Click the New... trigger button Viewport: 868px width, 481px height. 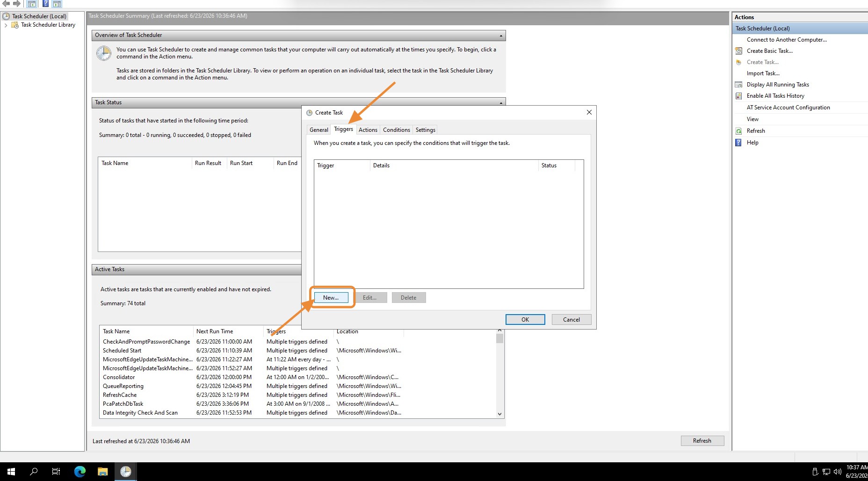pyautogui.click(x=331, y=298)
